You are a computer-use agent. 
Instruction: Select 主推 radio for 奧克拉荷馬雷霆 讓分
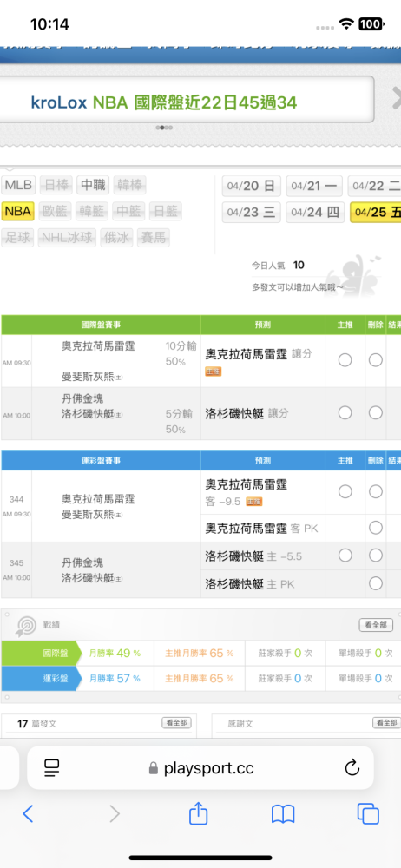point(345,360)
